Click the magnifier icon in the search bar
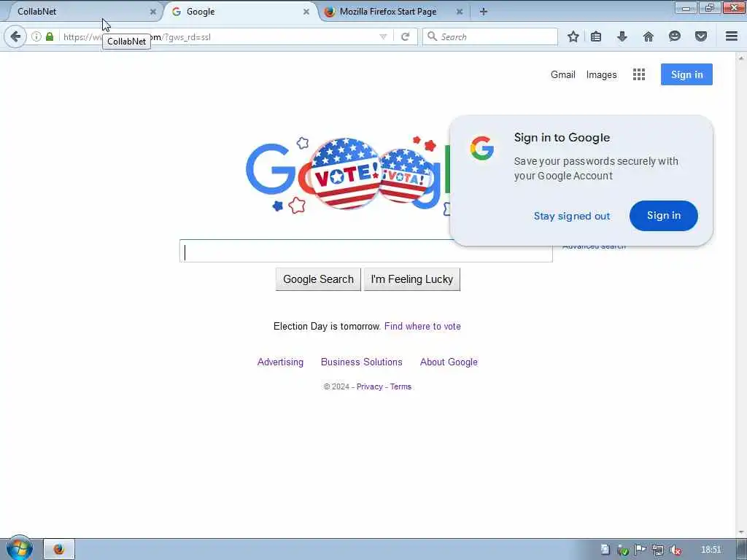This screenshot has width=747, height=560. pos(432,36)
